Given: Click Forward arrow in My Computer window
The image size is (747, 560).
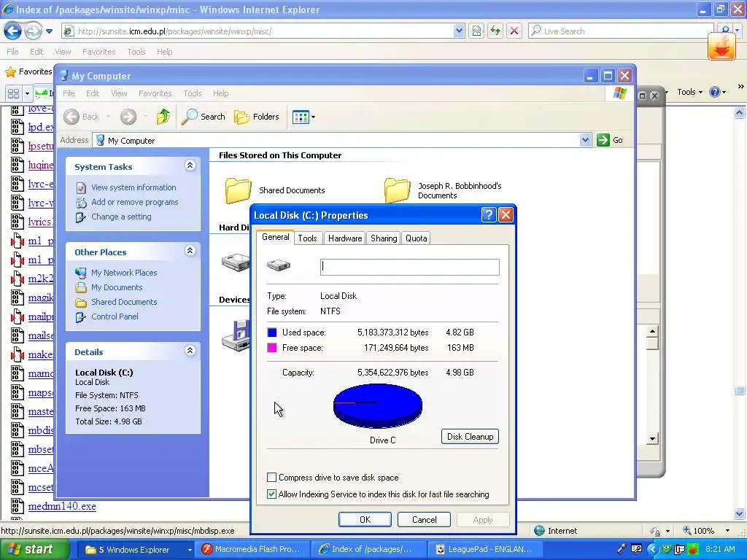Looking at the screenshot, I should pyautogui.click(x=128, y=117).
